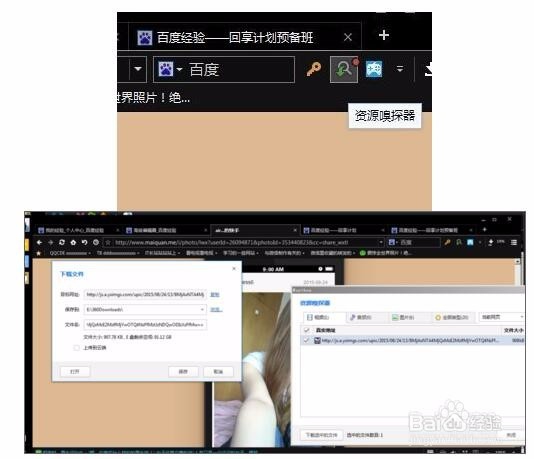This screenshot has height=459, width=534.
Task: Toggle the select-all checkbox in the sniffer list header
Action: tap(306, 330)
